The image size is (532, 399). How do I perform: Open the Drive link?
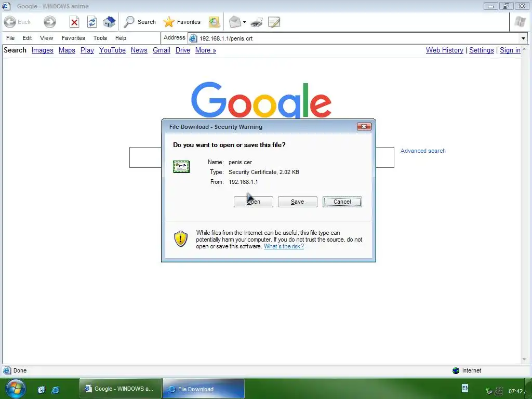pos(183,50)
